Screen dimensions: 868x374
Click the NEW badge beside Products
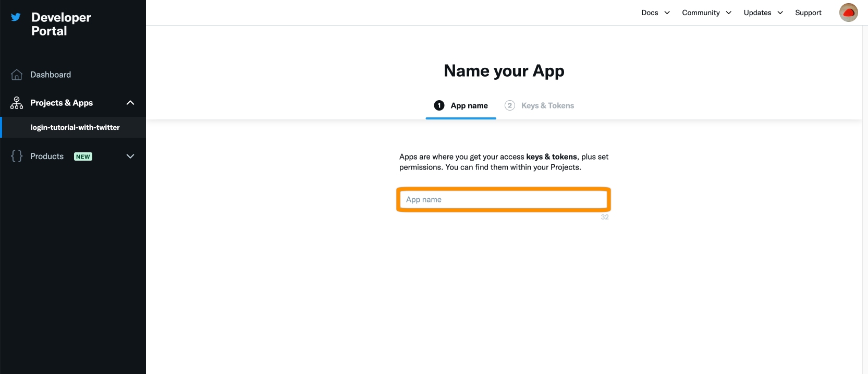coord(83,156)
